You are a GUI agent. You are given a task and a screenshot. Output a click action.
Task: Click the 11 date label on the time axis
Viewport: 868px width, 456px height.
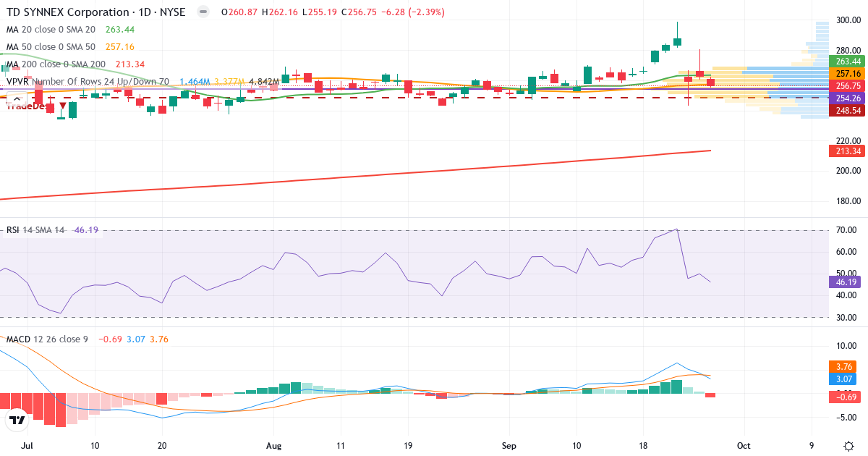341,446
